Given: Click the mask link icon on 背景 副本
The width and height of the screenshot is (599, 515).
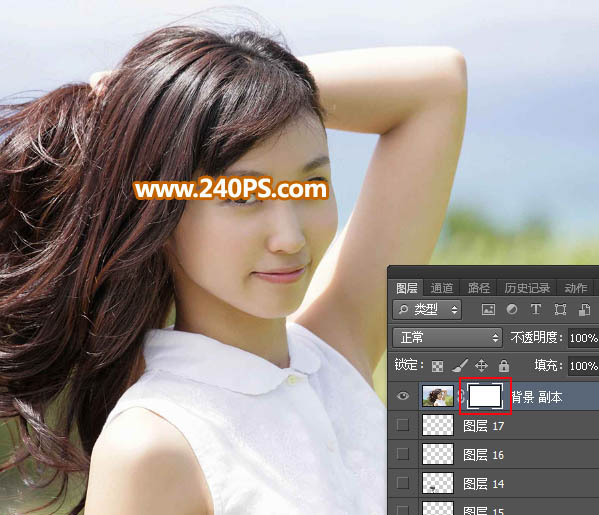Looking at the screenshot, I should pos(461,396).
